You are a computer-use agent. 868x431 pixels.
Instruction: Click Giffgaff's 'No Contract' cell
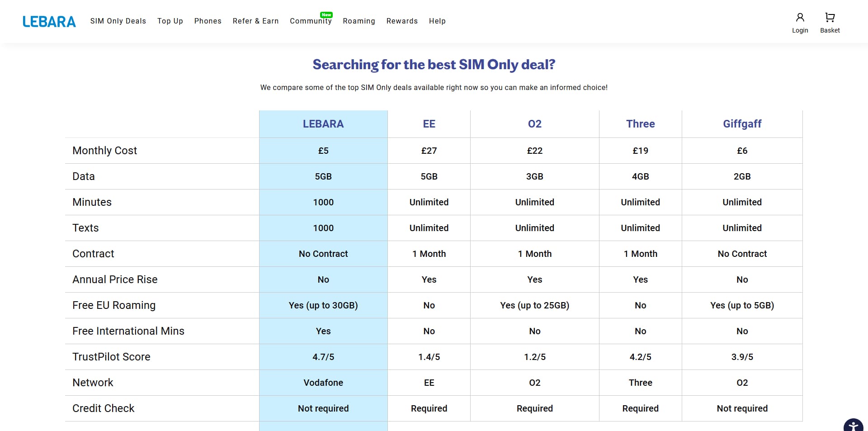coord(742,254)
